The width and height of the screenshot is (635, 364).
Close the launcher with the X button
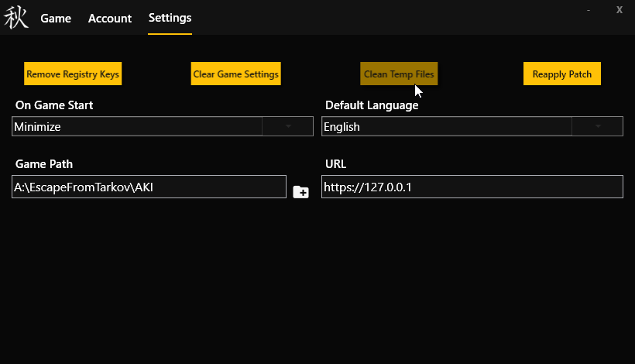(x=619, y=10)
